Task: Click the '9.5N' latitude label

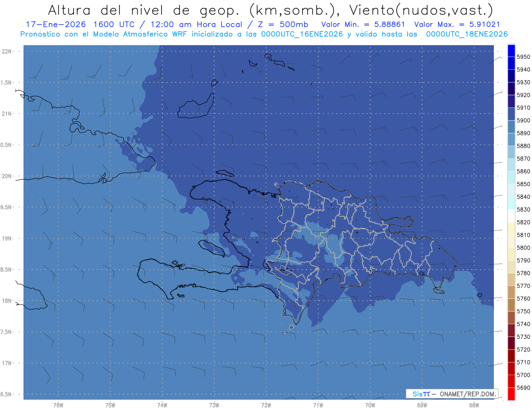Action: tap(6, 207)
